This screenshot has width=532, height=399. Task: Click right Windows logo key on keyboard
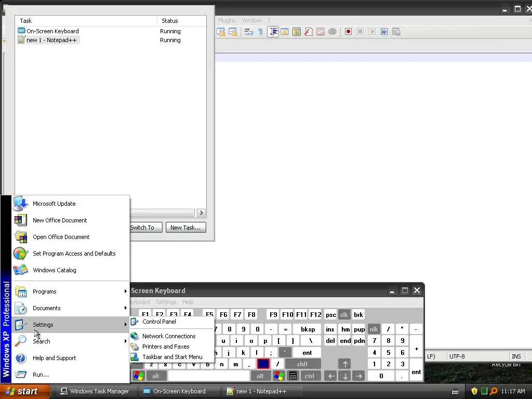(279, 376)
